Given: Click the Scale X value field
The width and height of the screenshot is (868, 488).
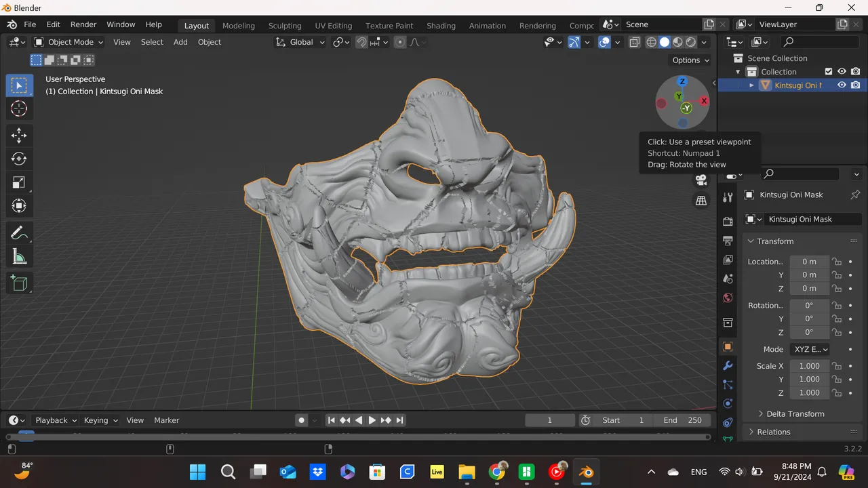Looking at the screenshot, I should tap(809, 366).
